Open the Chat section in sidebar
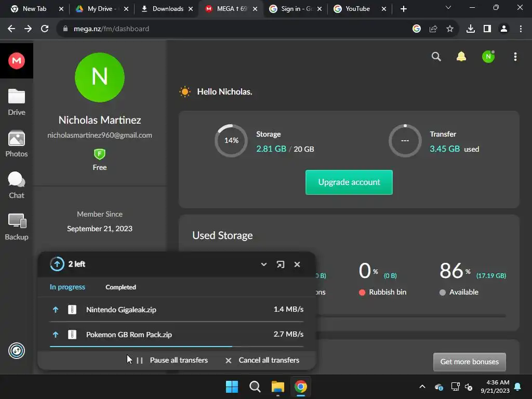The image size is (532, 399). (x=16, y=185)
